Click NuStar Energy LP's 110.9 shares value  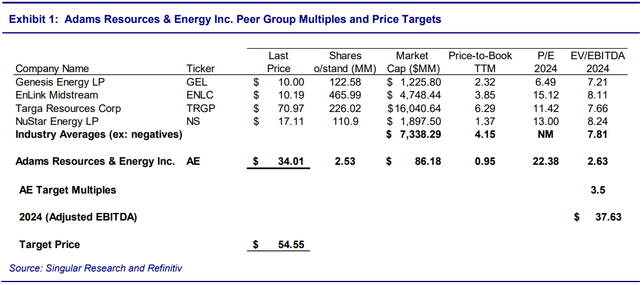(x=345, y=121)
